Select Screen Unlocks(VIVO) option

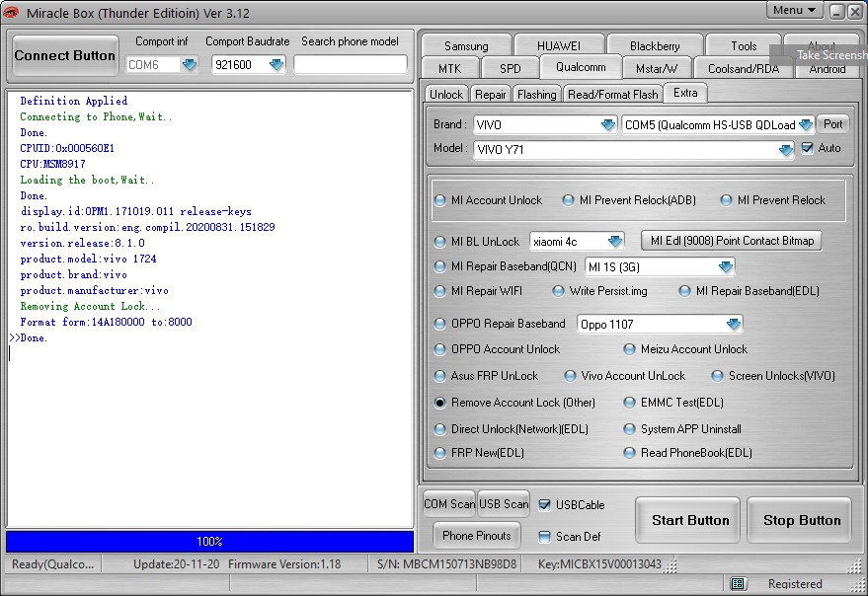click(718, 376)
